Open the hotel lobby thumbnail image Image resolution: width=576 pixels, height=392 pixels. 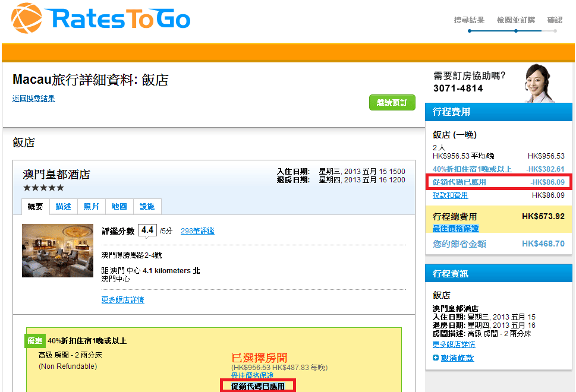pos(58,251)
